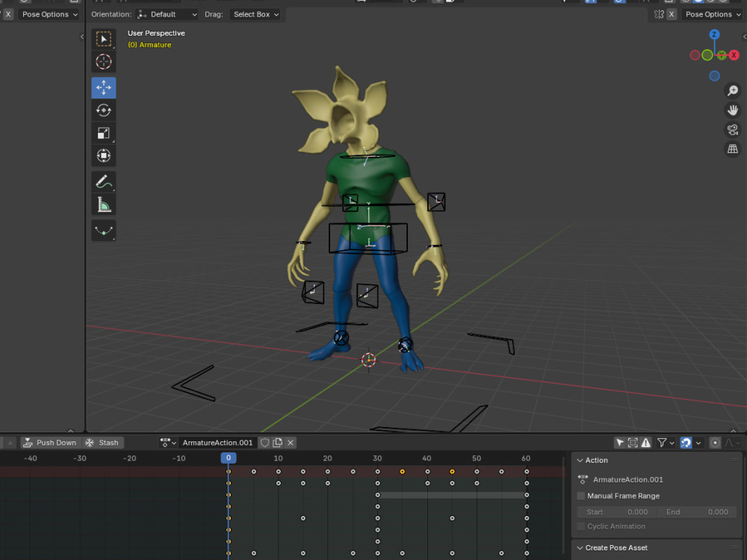Toggle the camera view icon
Viewport: 747px width, 560px height.
pyautogui.click(x=733, y=129)
